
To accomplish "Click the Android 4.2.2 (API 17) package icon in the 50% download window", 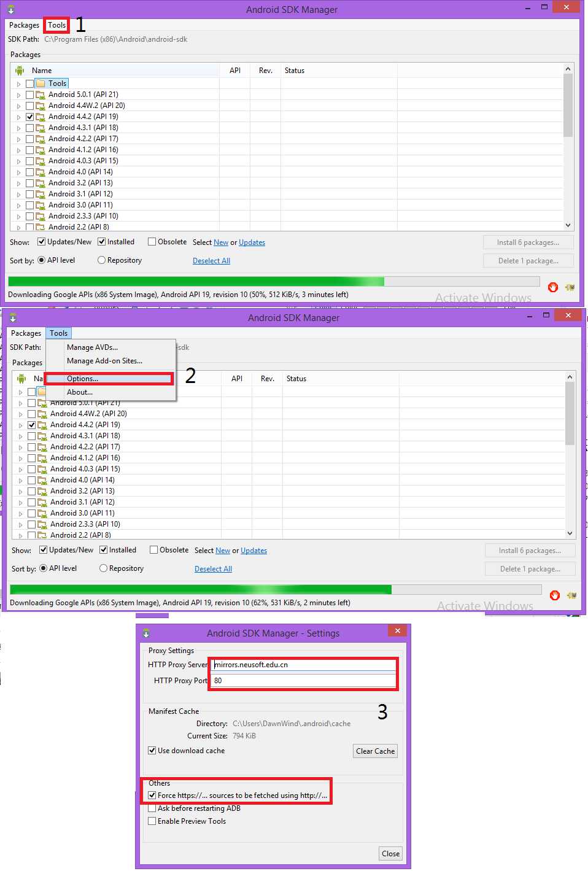I will pos(41,139).
